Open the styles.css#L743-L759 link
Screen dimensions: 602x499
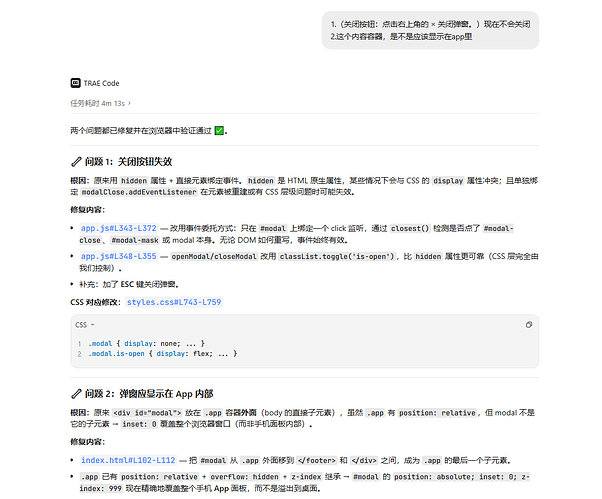(x=174, y=302)
